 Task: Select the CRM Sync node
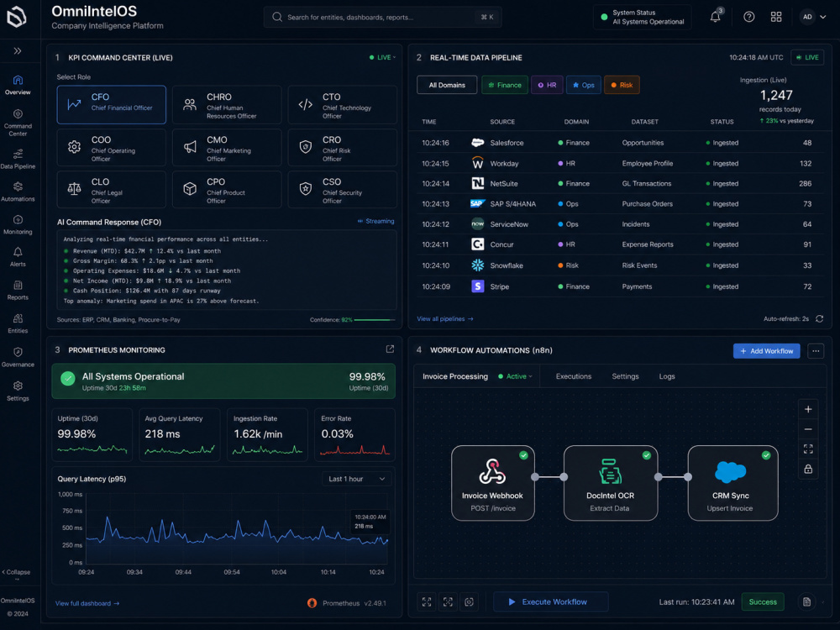coord(732,483)
